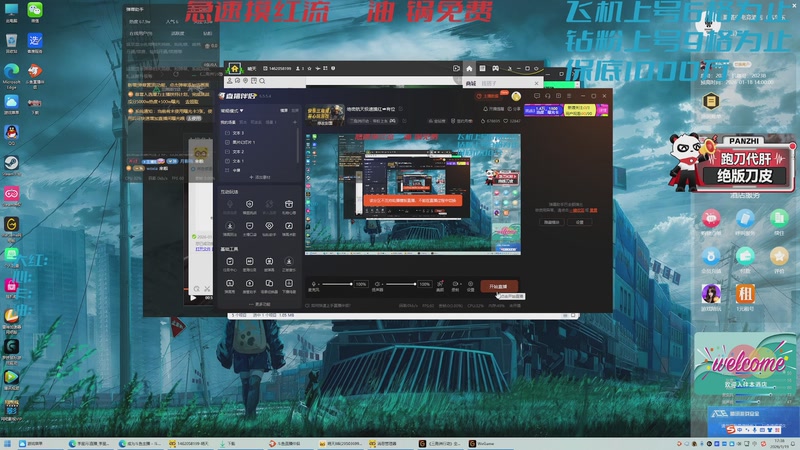The height and width of the screenshot is (450, 800).
Task: Click the game category chip under the title
Action: (372, 121)
